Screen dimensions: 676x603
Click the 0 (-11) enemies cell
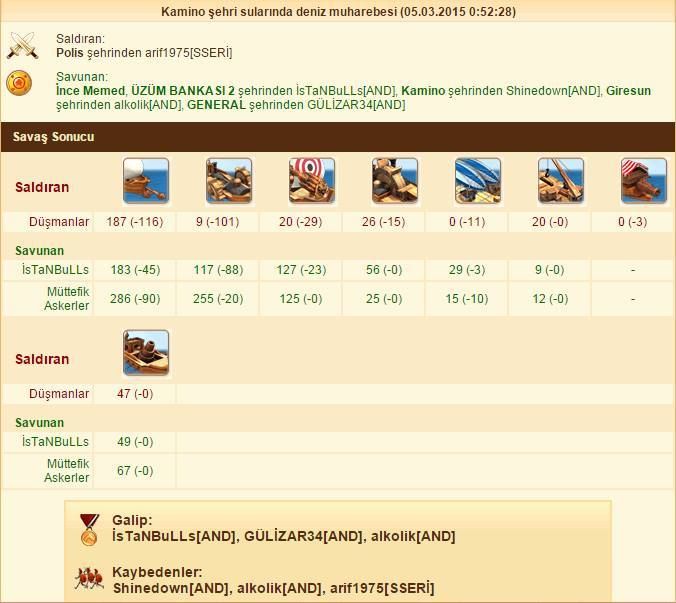pos(466,222)
